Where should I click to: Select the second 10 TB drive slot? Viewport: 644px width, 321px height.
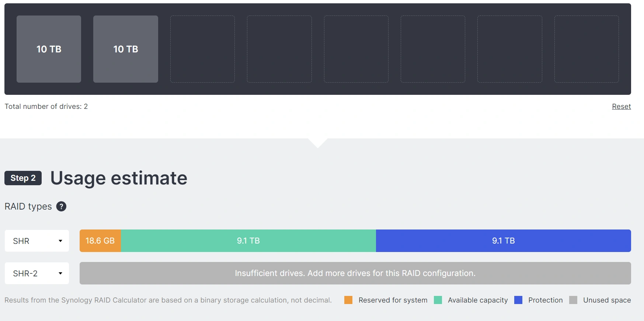coord(126,49)
